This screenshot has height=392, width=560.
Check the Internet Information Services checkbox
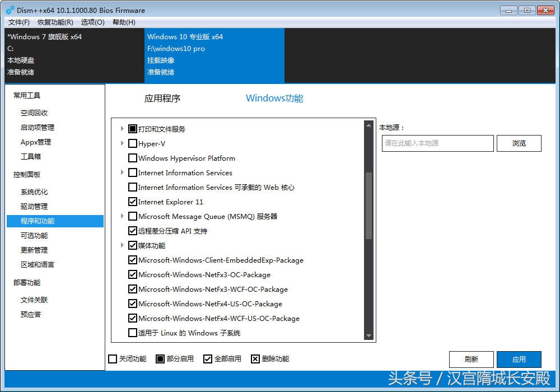click(x=133, y=172)
